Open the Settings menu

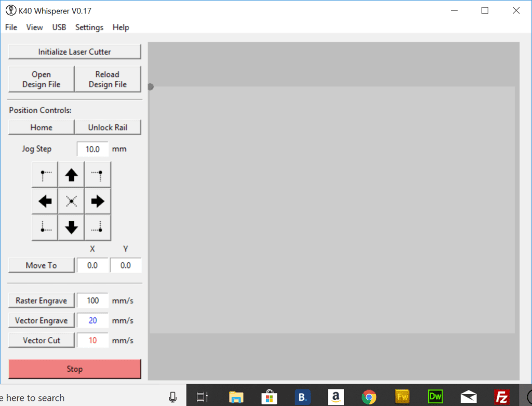(x=89, y=27)
